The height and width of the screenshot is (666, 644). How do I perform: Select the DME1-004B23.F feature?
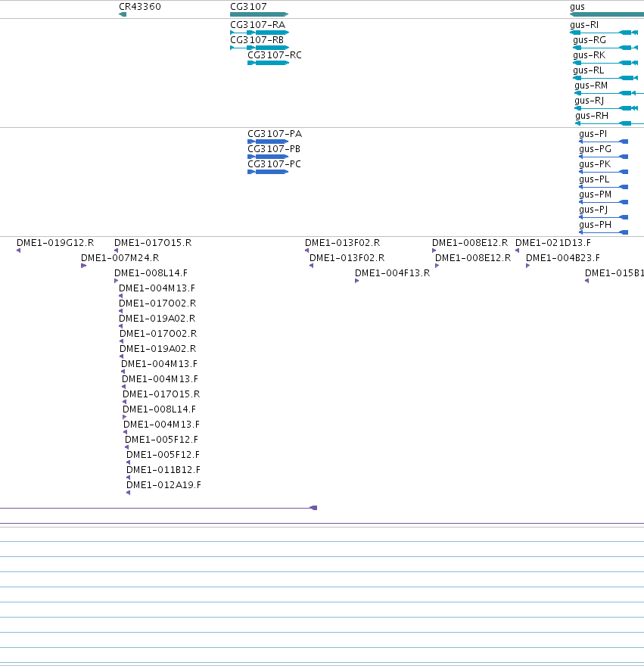528,266
